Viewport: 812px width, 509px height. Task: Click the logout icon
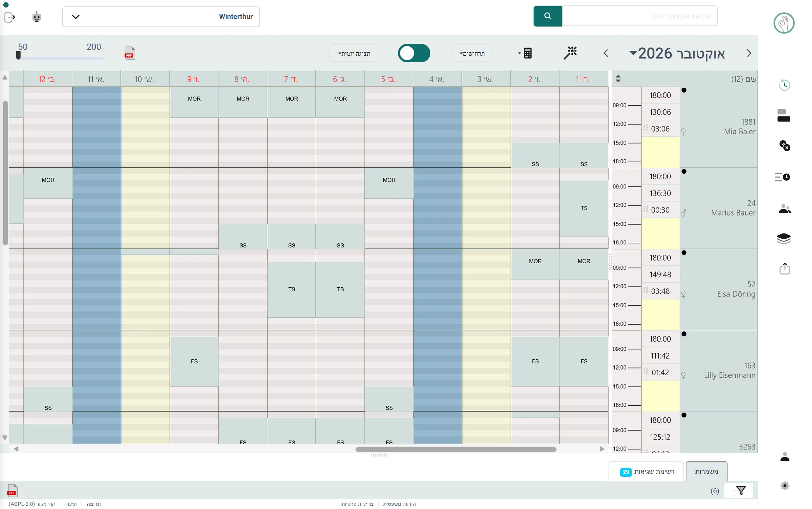pyautogui.click(x=9, y=17)
